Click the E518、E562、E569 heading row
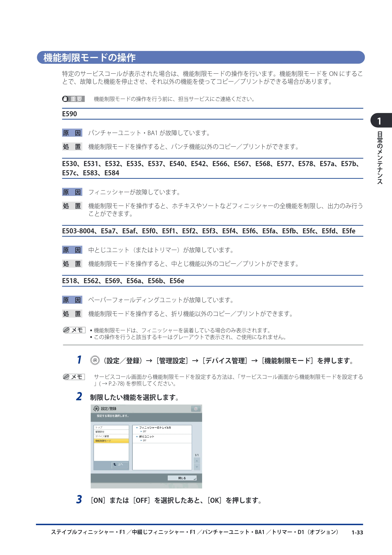The height and width of the screenshot is (555, 392). click(x=123, y=281)
